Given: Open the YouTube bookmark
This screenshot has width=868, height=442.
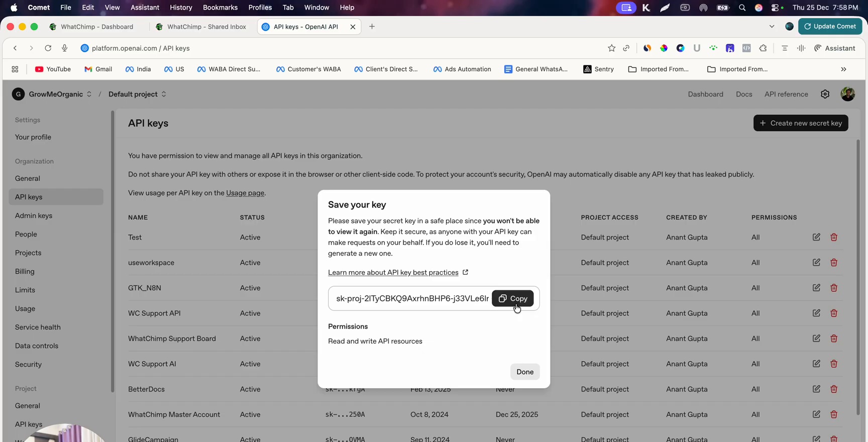Looking at the screenshot, I should [x=53, y=69].
